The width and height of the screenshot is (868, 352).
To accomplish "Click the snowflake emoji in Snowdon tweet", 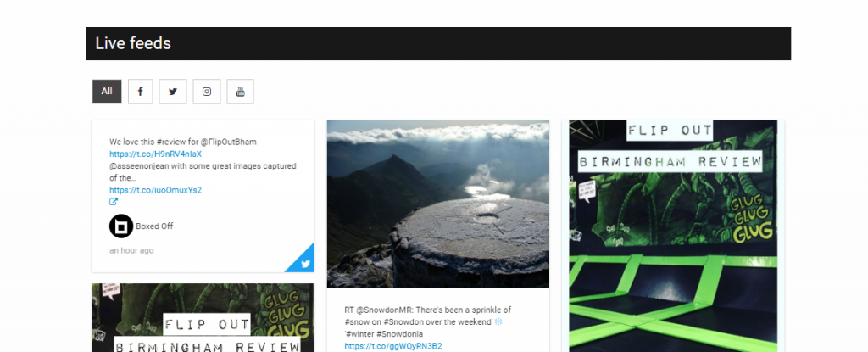I will [x=498, y=322].
